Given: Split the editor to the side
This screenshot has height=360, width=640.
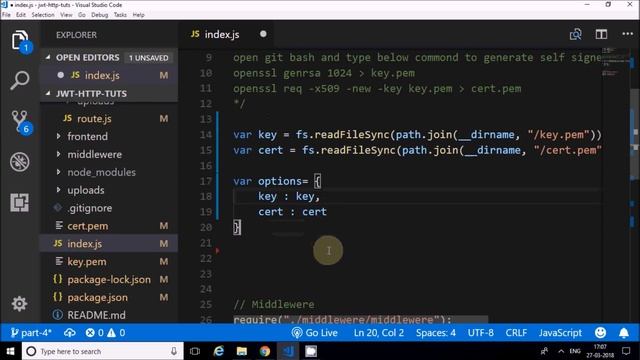Looking at the screenshot, I should (601, 34).
